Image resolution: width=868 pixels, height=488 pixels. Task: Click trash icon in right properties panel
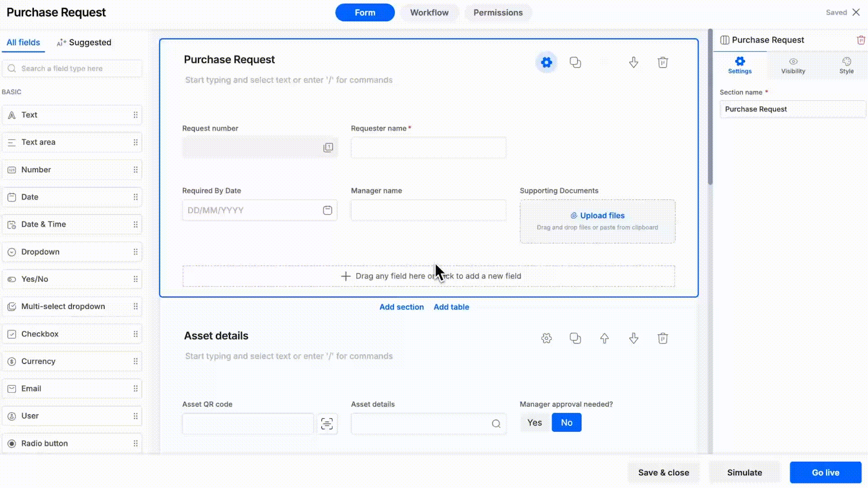tap(861, 40)
